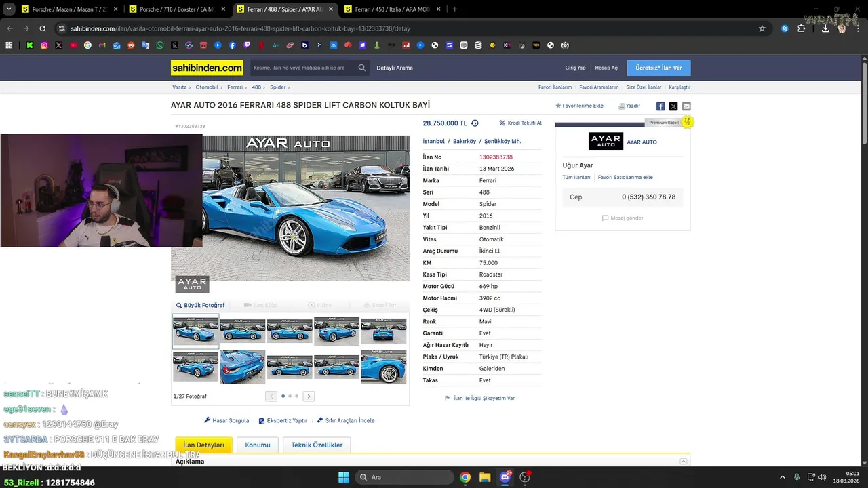Screen dimensions: 868x488
Task: Open the Instagram bookmark icon
Action: pos(44,45)
